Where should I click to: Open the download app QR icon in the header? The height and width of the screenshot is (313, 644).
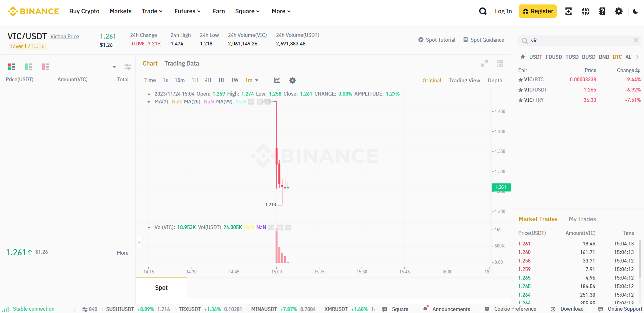tap(568, 11)
